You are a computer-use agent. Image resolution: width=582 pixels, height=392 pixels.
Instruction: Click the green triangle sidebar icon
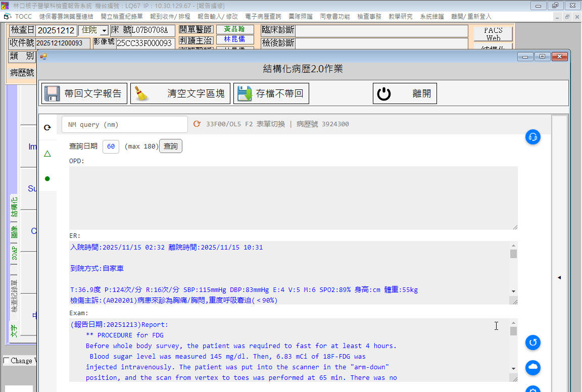point(47,154)
